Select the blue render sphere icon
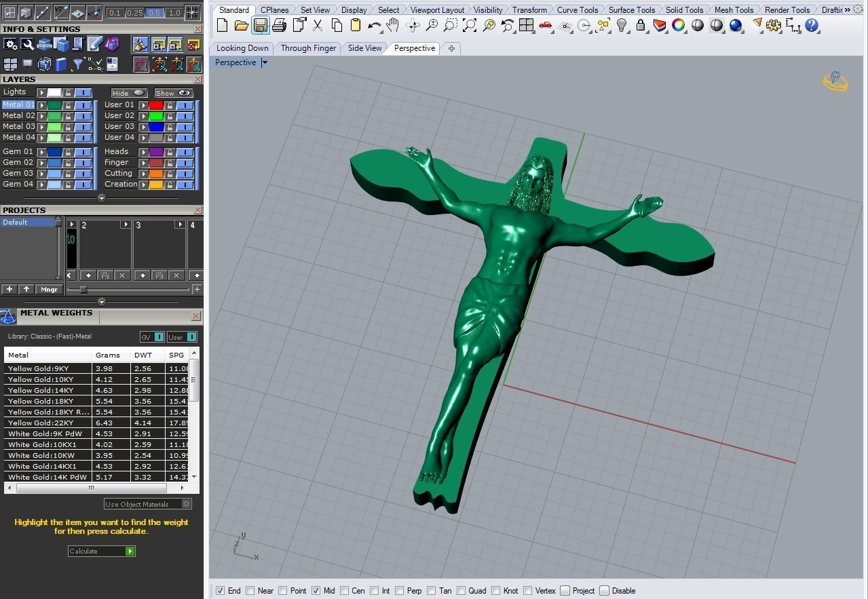Image resolution: width=868 pixels, height=599 pixels. [736, 26]
